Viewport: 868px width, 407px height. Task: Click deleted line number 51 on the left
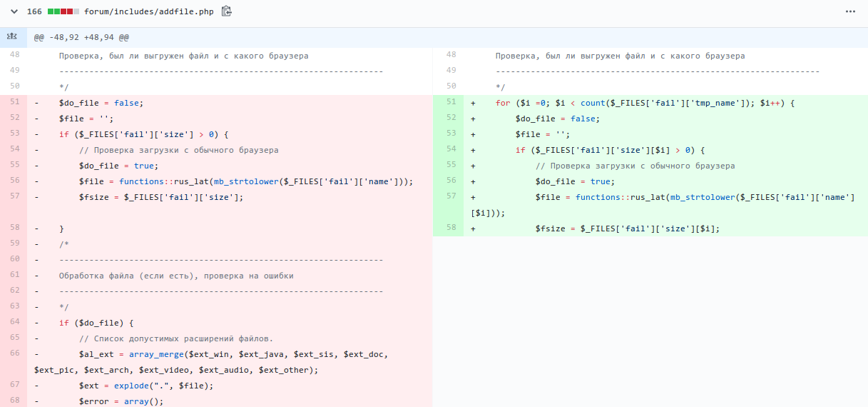point(15,102)
